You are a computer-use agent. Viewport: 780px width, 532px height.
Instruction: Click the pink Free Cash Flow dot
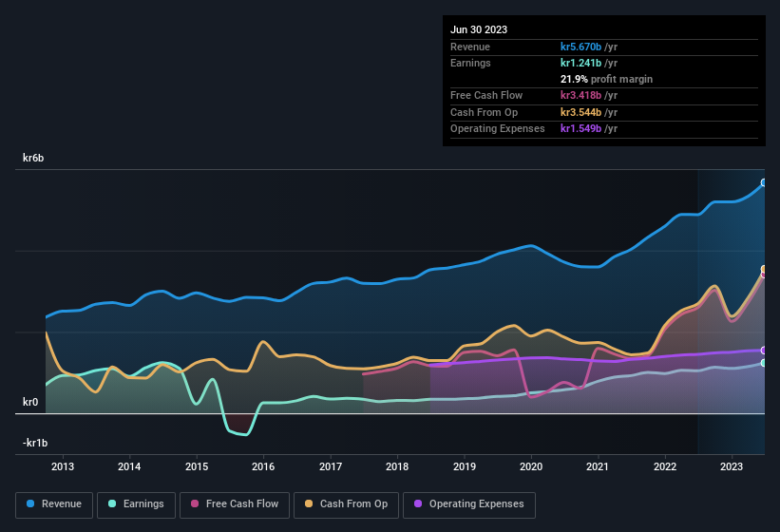195,504
